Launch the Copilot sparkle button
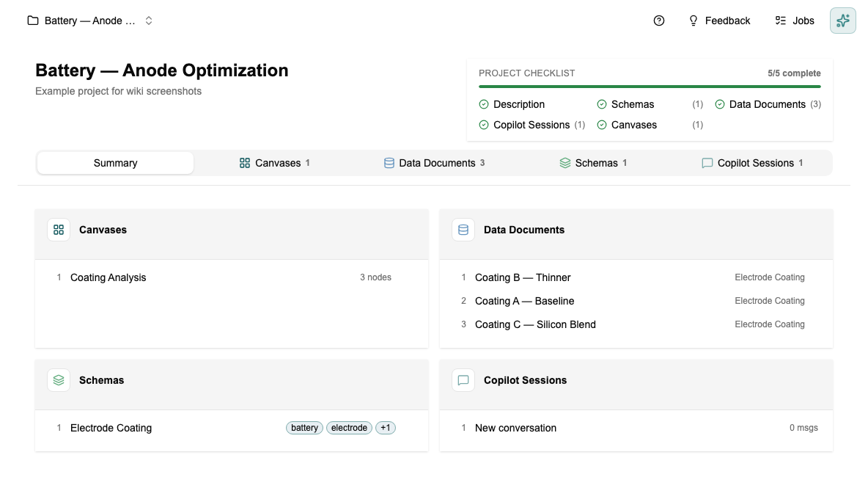 click(x=843, y=21)
